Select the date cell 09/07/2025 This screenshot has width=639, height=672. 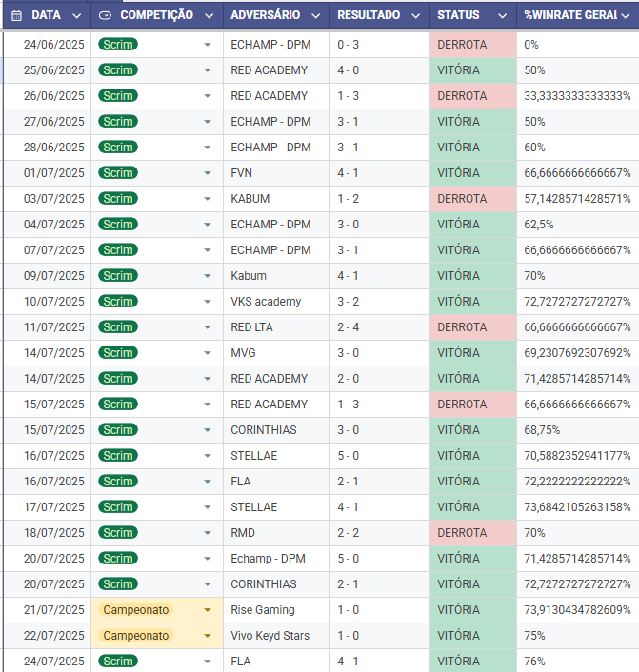(x=48, y=276)
